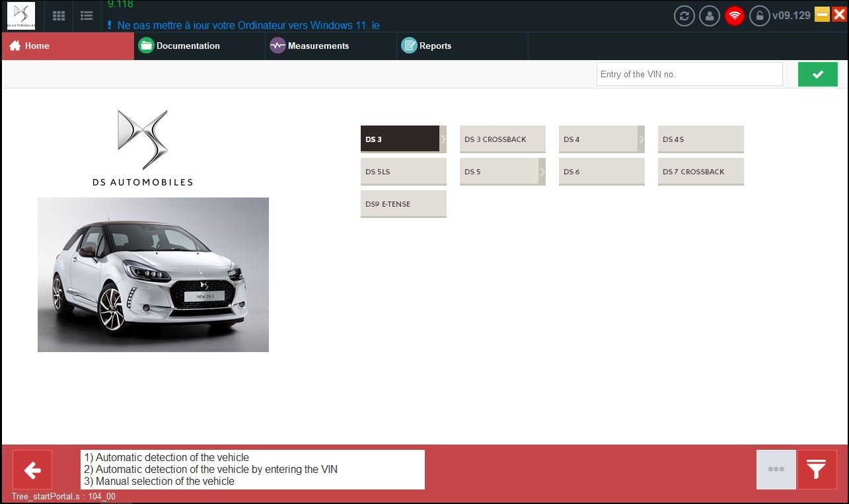Select the DS 7 CROSSBACK model
Screen dimensions: 849x504
(700, 172)
